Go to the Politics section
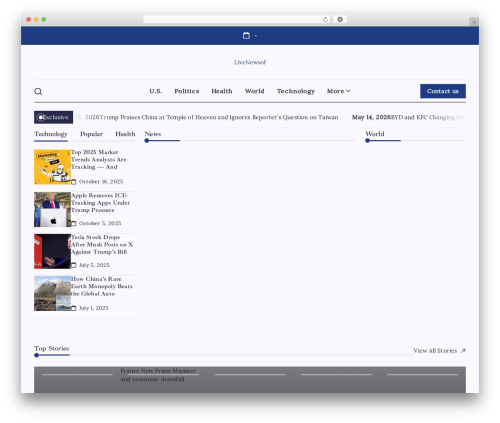The width and height of the screenshot is (500, 423). coord(187,91)
